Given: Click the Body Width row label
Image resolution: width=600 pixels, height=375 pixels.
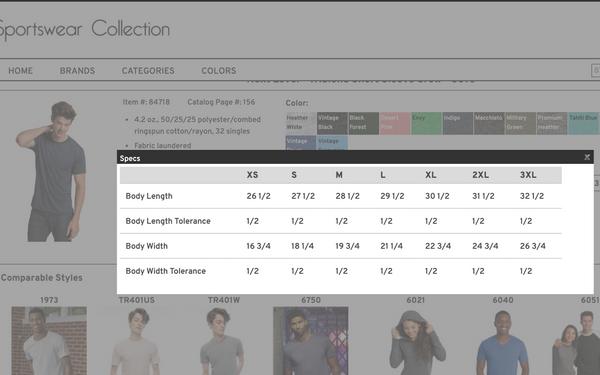Looking at the screenshot, I should point(147,246).
